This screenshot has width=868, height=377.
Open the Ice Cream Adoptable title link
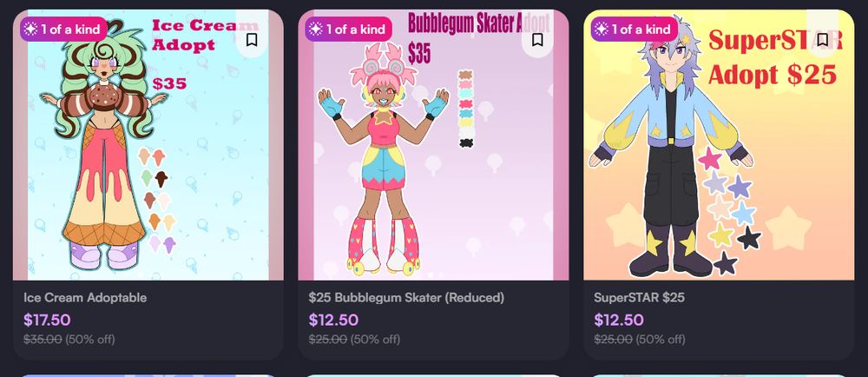(85, 297)
